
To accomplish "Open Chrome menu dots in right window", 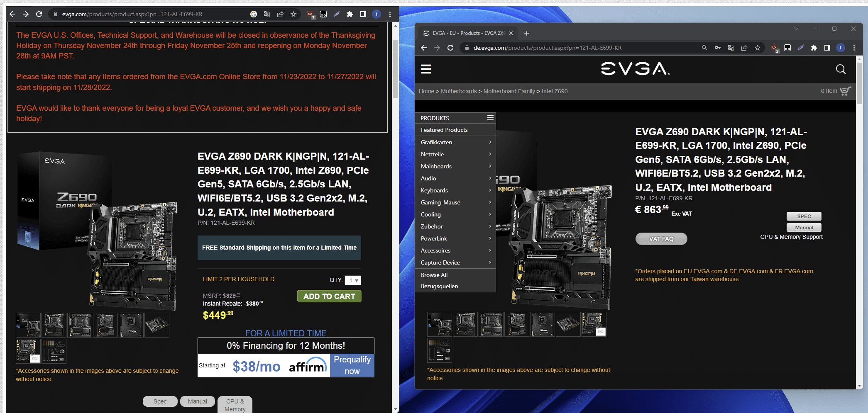I will coord(854,48).
